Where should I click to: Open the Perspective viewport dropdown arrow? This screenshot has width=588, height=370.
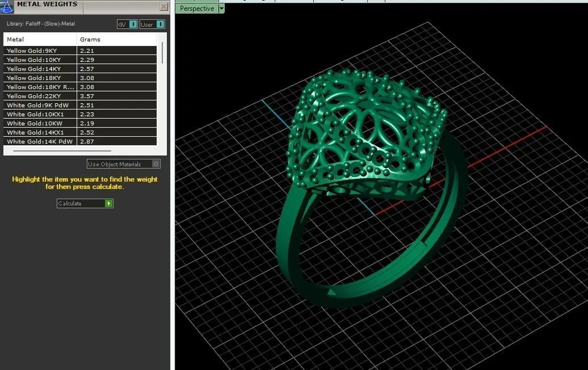[221, 9]
